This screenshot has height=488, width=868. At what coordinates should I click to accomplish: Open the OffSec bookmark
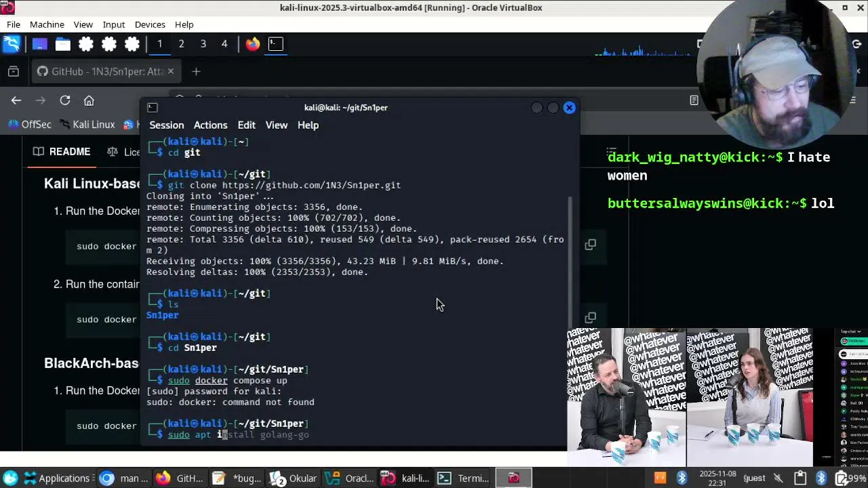pyautogui.click(x=29, y=125)
